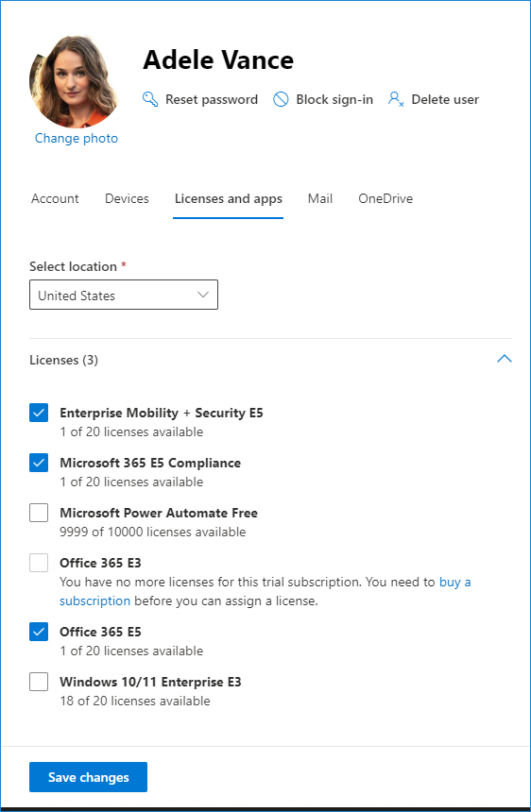The height and width of the screenshot is (812, 531).
Task: Check Microsoft Power Automate Free license
Action: (x=39, y=513)
